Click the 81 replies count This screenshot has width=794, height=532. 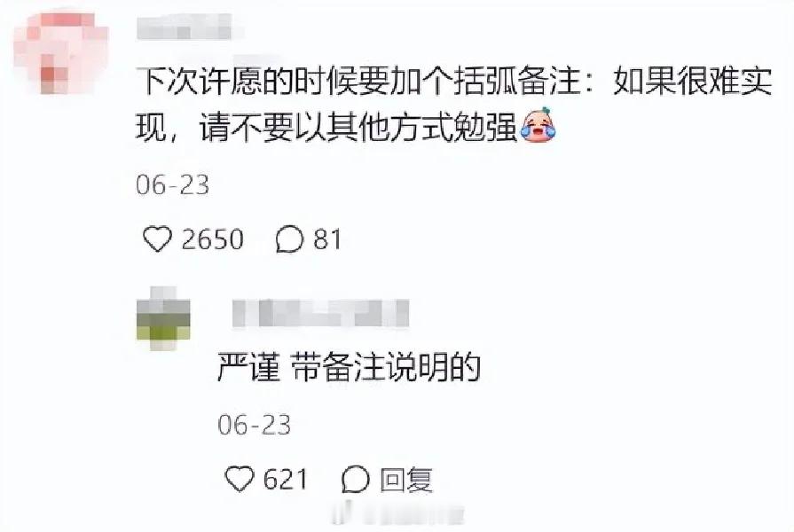(327, 239)
